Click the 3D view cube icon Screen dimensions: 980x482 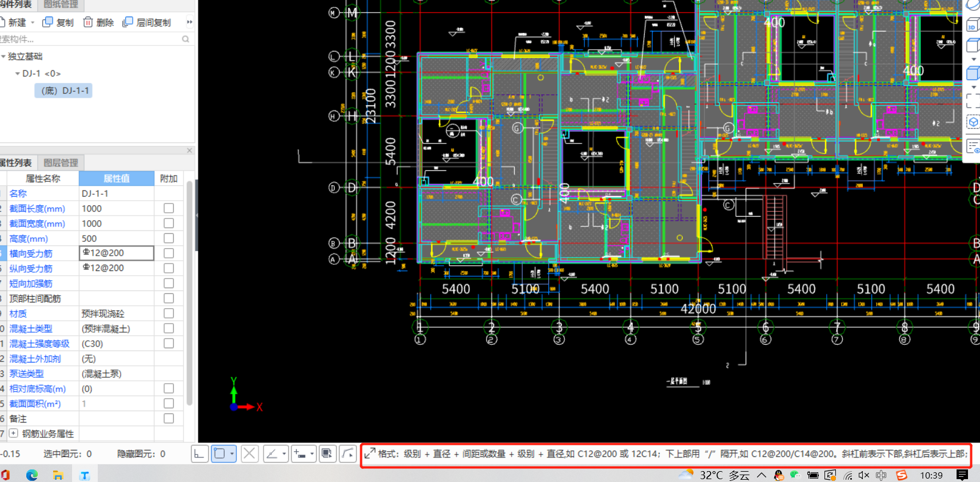tap(972, 25)
